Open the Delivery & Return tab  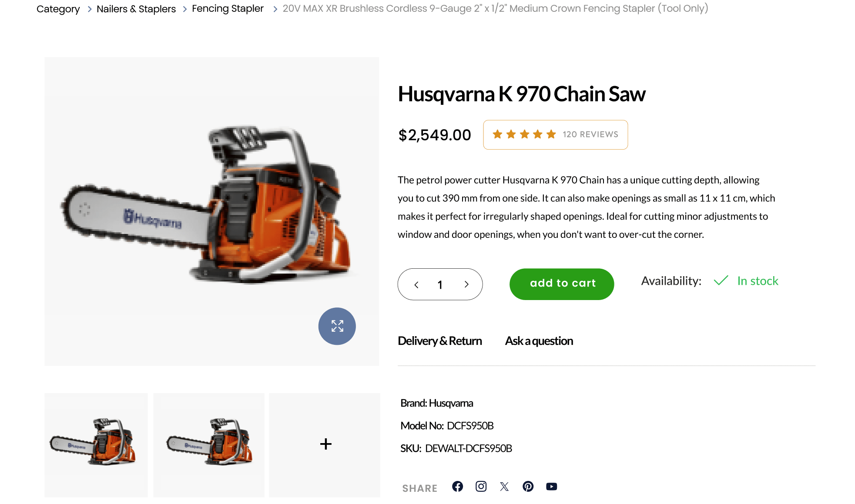(x=439, y=341)
